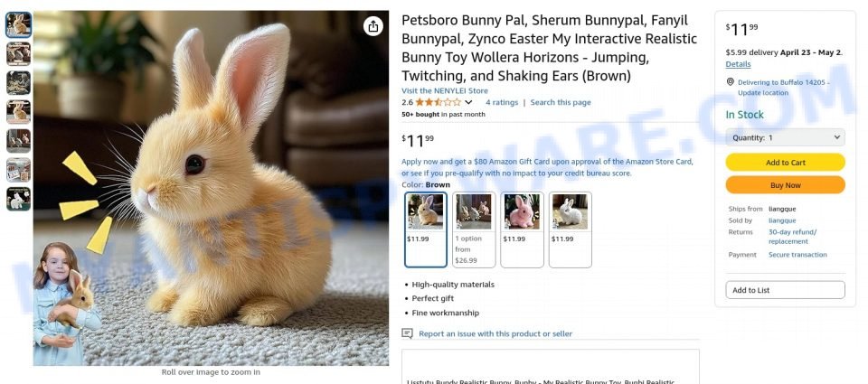Image resolution: width=868 pixels, height=384 pixels.
Task: Open the delivery Details link
Action: [x=738, y=64]
